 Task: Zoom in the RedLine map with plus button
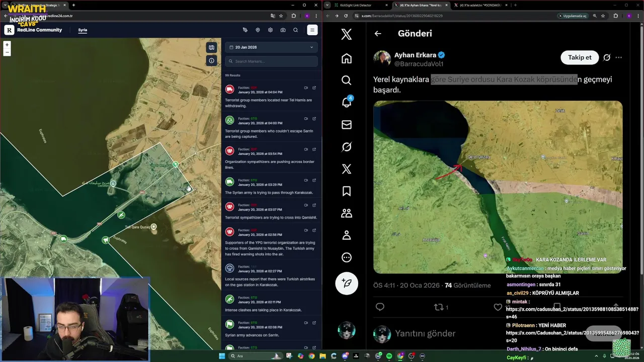(7, 45)
